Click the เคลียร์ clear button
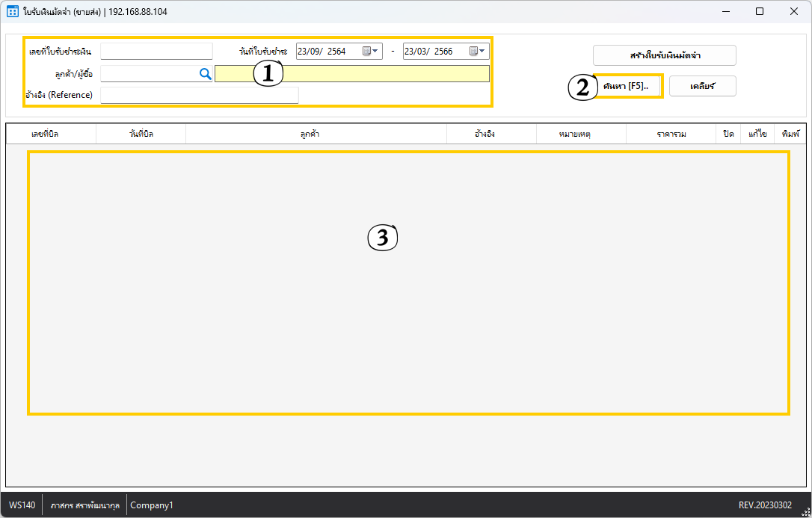812x518 pixels. tap(702, 86)
